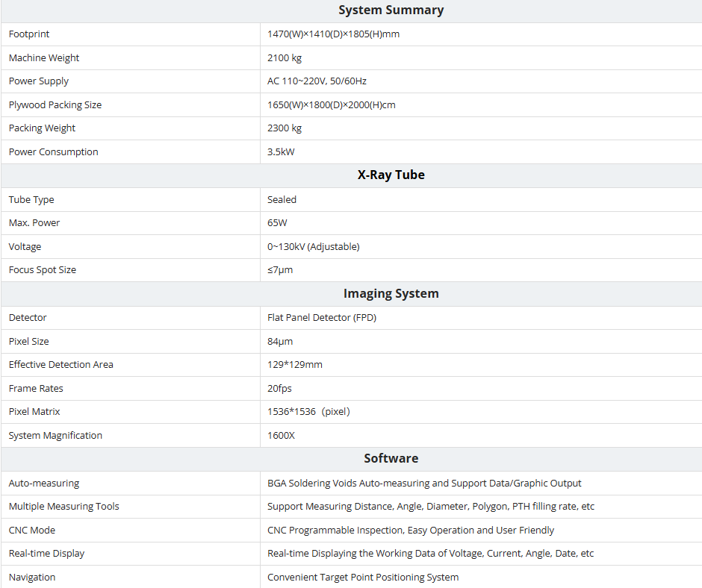
Task: Select the 2300 kg packing weight value
Action: tap(285, 128)
